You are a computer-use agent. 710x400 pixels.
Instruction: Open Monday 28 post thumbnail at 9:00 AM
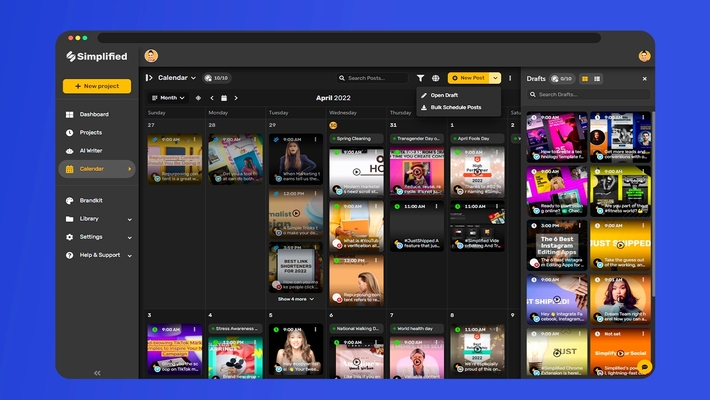point(235,159)
